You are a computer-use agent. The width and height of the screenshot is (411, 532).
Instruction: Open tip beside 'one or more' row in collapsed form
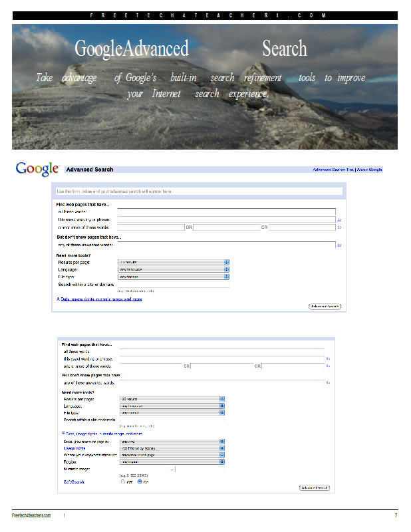pyautogui.click(x=339, y=227)
